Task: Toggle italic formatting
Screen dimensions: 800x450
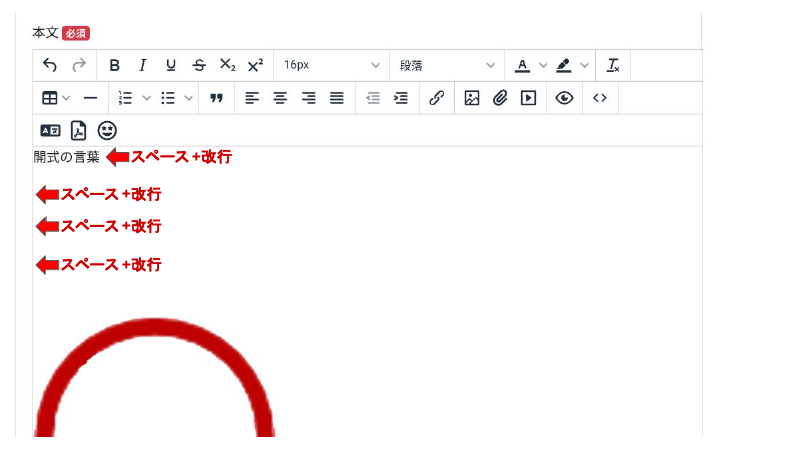Action: coord(142,65)
